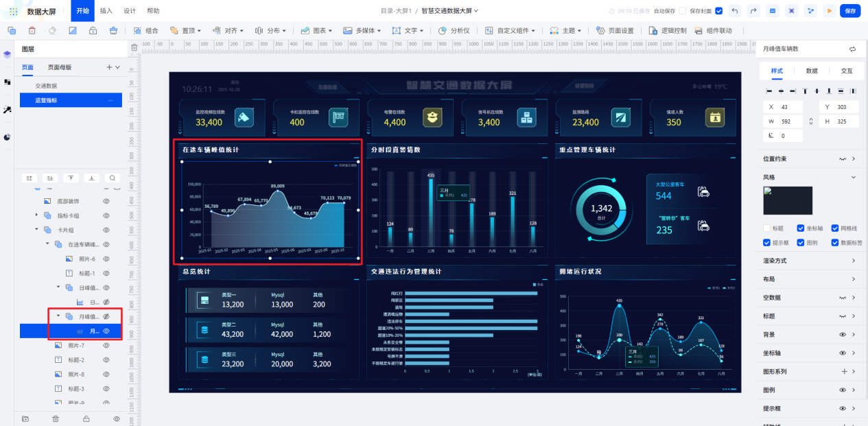Click the 组合 group button

tap(145, 30)
